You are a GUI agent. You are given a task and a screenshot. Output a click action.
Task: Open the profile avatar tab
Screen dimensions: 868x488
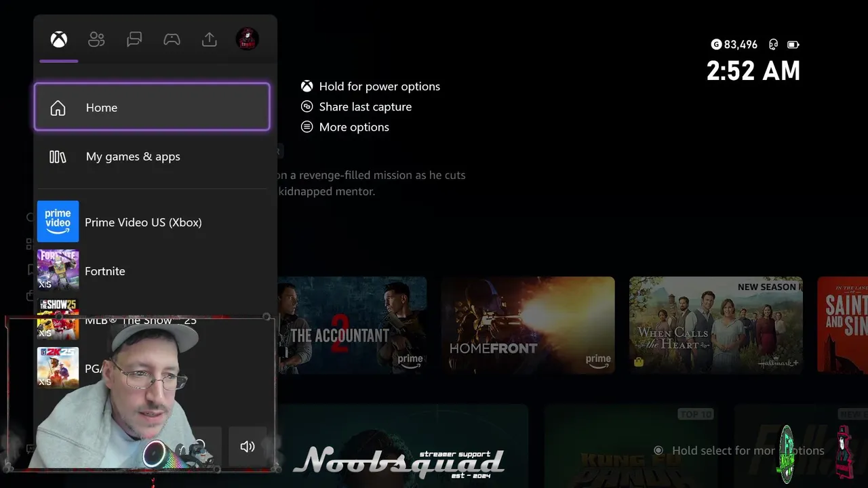[247, 39]
